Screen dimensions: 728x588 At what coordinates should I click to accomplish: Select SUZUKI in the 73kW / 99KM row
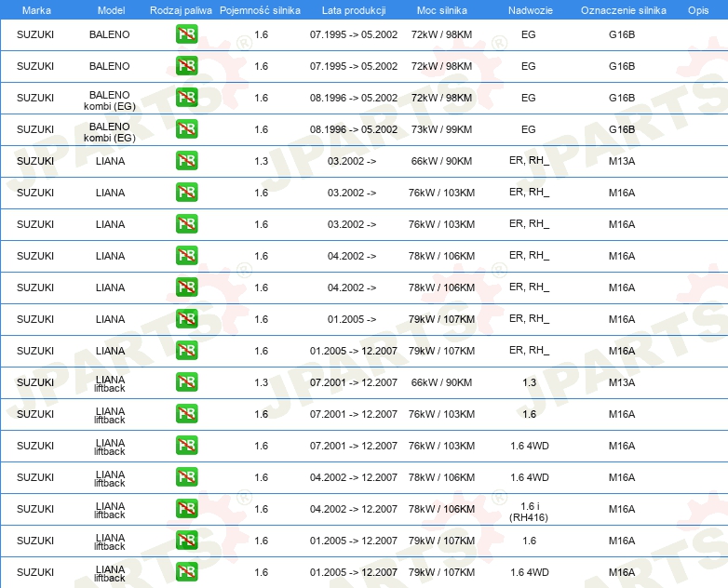(x=35, y=129)
